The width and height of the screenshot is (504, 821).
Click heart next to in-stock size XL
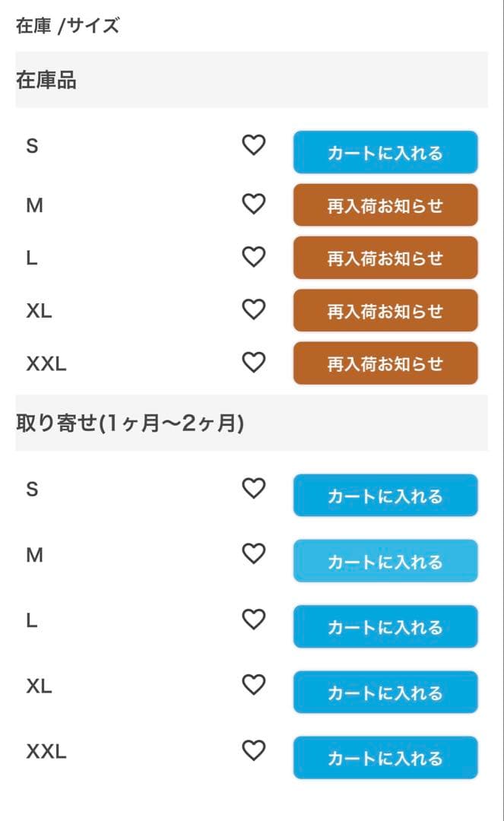tap(253, 310)
